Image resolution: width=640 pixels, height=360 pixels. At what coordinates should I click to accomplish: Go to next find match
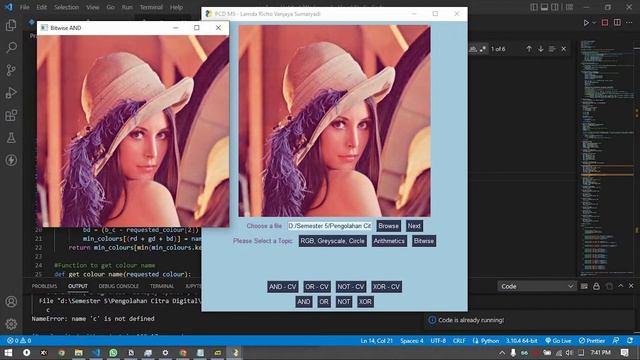click(x=541, y=49)
